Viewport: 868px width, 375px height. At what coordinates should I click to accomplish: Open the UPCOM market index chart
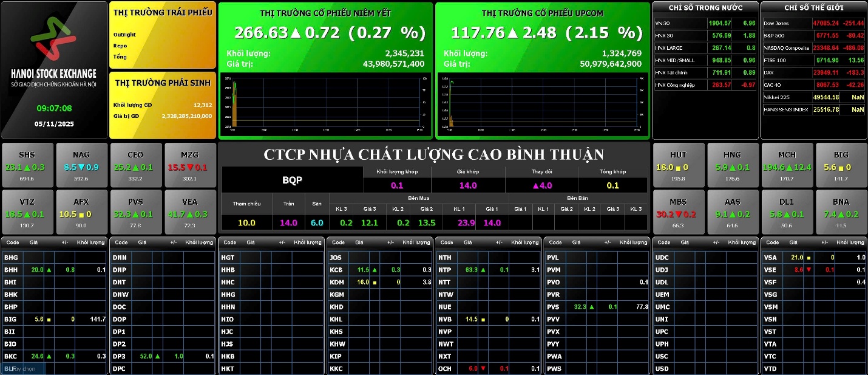click(542, 103)
